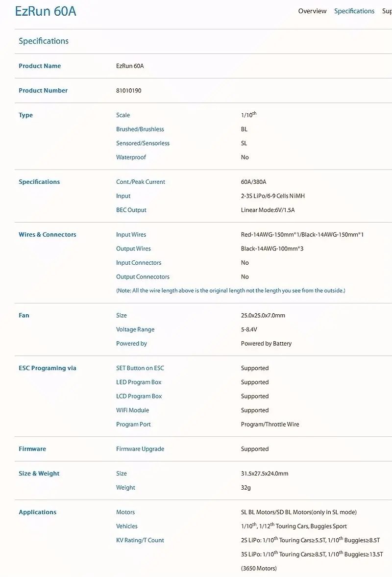Select the 60A/380A current value
This screenshot has width=392, height=577.
[253, 182]
